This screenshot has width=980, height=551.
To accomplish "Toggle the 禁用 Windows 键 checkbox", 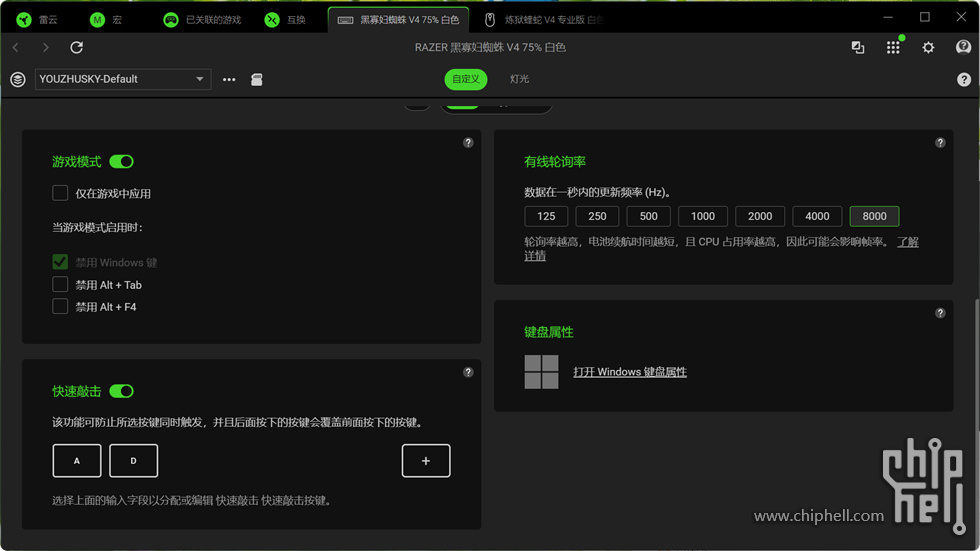I will click(60, 262).
